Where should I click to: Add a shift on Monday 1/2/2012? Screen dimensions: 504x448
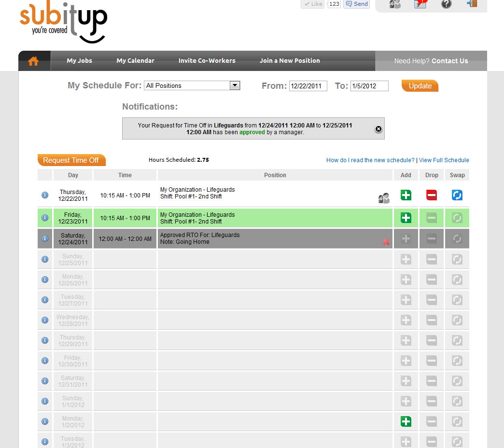pyautogui.click(x=406, y=421)
